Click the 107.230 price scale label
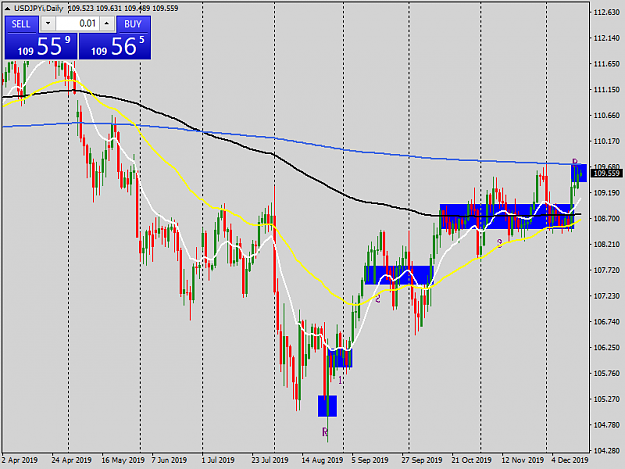 pos(607,296)
